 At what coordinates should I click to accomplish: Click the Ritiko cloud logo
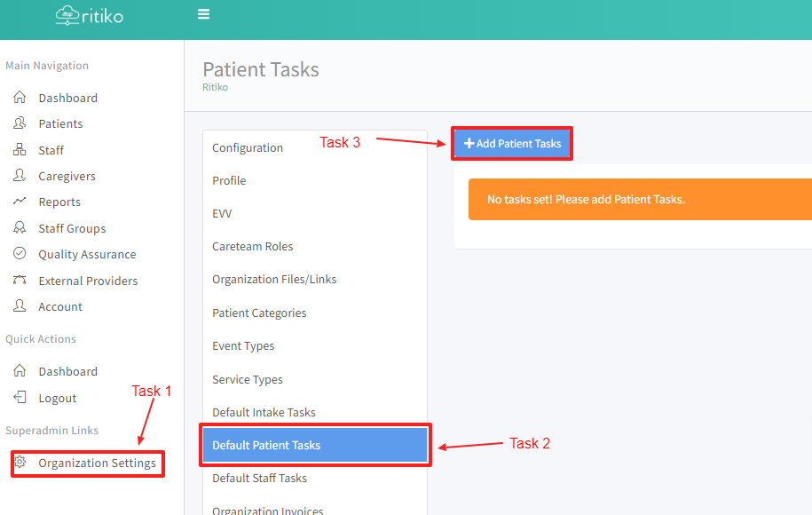tap(67, 14)
